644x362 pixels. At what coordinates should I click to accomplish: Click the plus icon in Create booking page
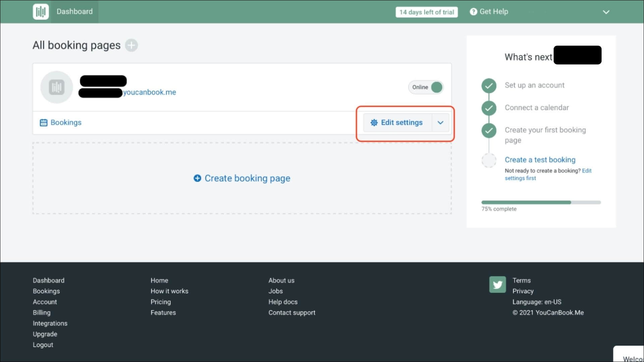tap(197, 178)
